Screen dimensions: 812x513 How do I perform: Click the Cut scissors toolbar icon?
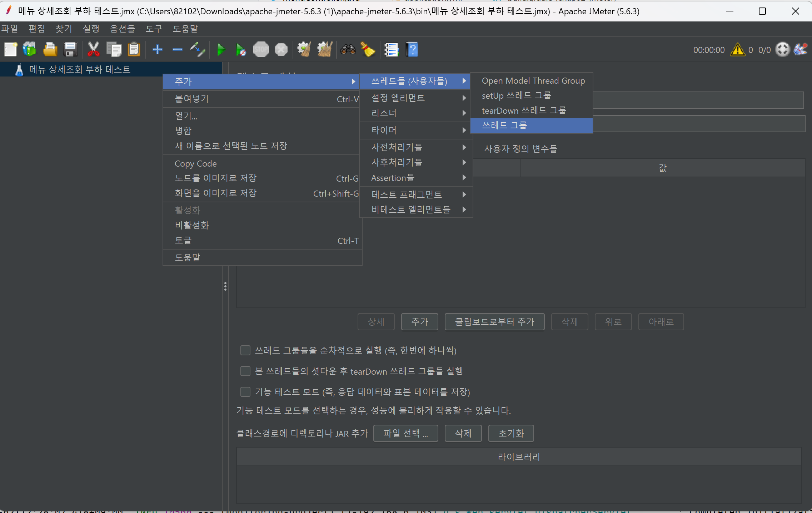[x=94, y=50]
